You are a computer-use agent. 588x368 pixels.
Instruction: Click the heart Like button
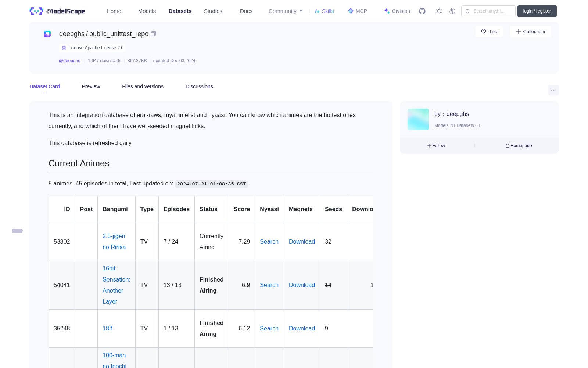point(489,32)
